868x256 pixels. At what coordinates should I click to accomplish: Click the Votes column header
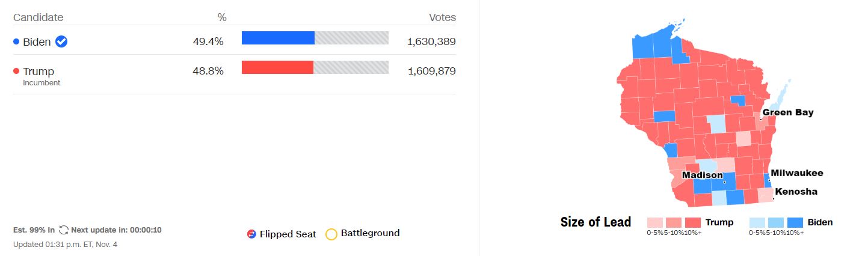(x=442, y=17)
